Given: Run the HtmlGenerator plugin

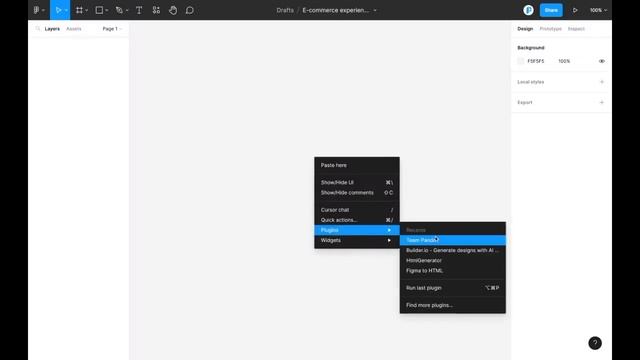Looking at the screenshot, I should [x=453, y=260].
